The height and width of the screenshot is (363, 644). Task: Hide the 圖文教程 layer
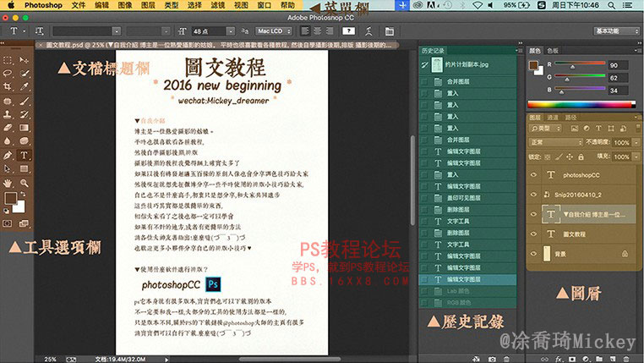click(533, 234)
